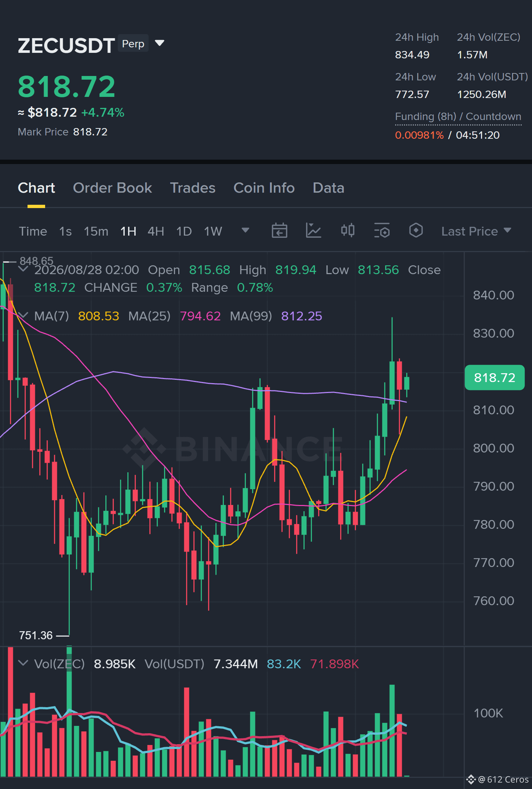Image resolution: width=532 pixels, height=789 pixels.
Task: Open the hexagon chart tools icon
Action: tap(416, 230)
